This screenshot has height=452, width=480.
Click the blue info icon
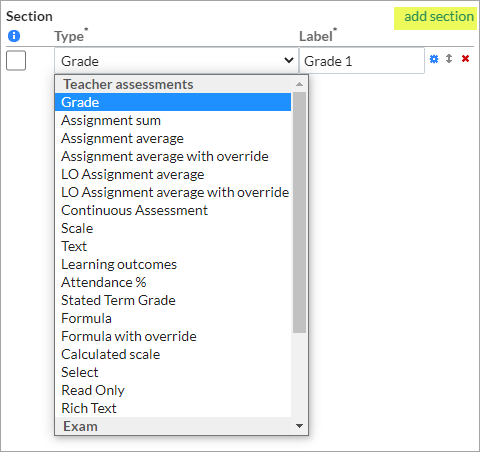[x=14, y=36]
